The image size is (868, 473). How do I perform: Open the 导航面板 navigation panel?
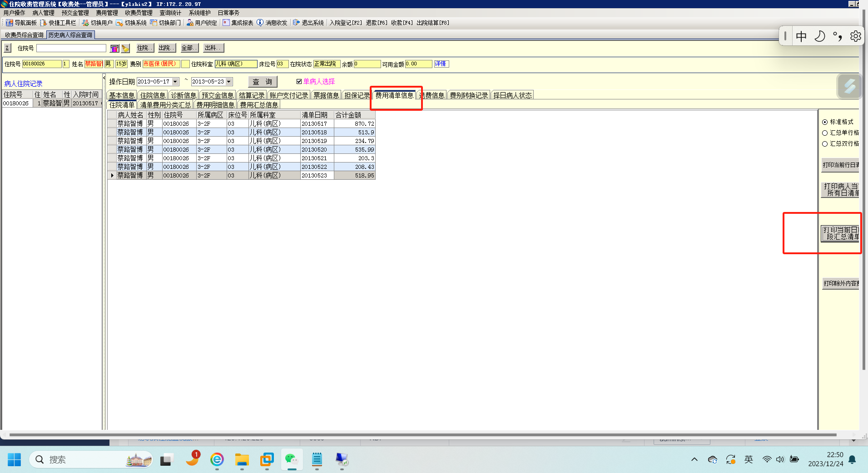[x=21, y=23]
